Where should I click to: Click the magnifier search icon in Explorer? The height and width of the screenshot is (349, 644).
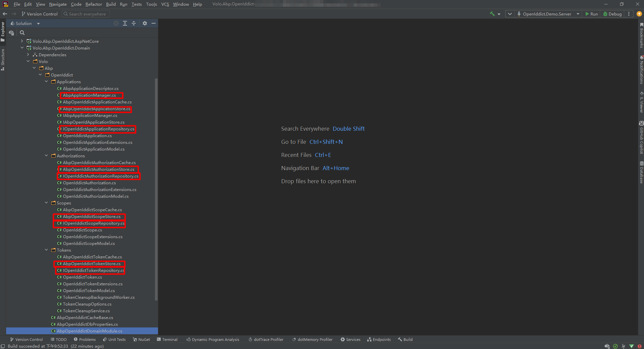point(22,33)
